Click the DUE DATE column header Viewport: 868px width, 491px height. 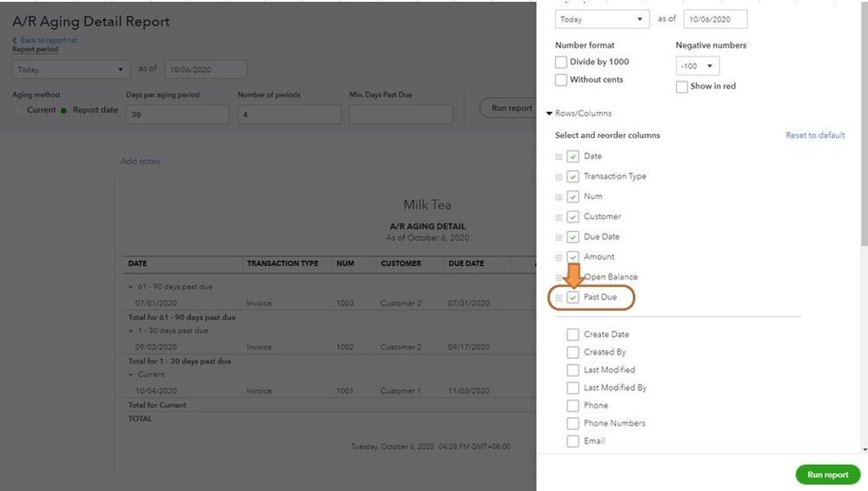tap(466, 264)
